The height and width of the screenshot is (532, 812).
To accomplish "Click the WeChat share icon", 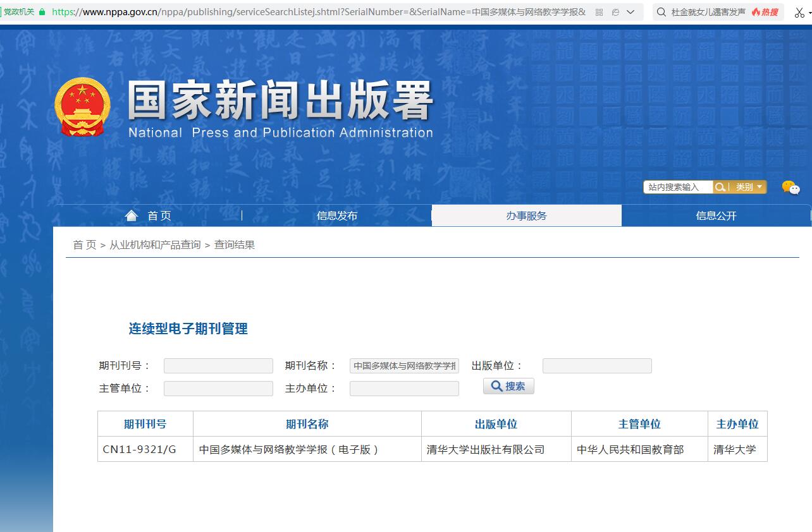I will 791,188.
